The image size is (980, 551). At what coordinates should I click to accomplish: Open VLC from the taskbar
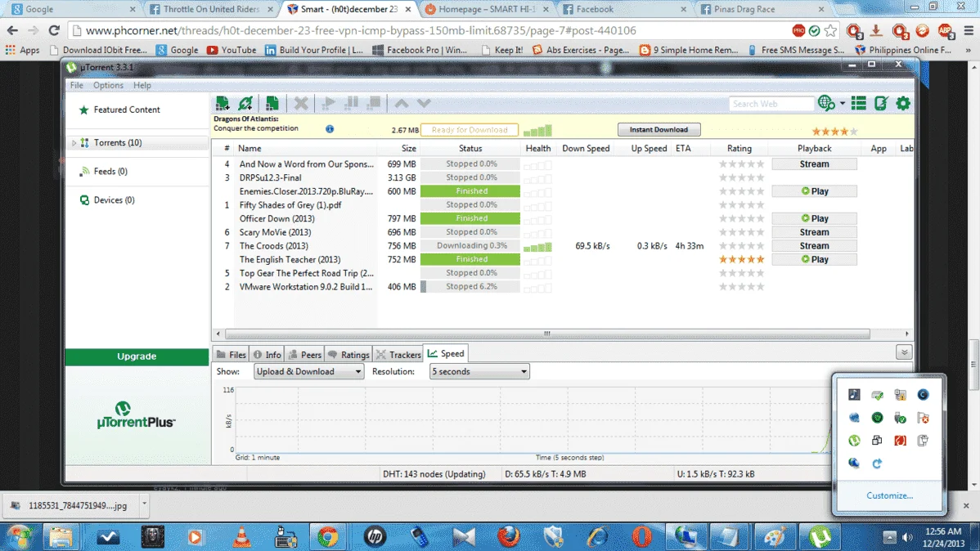[241, 536]
